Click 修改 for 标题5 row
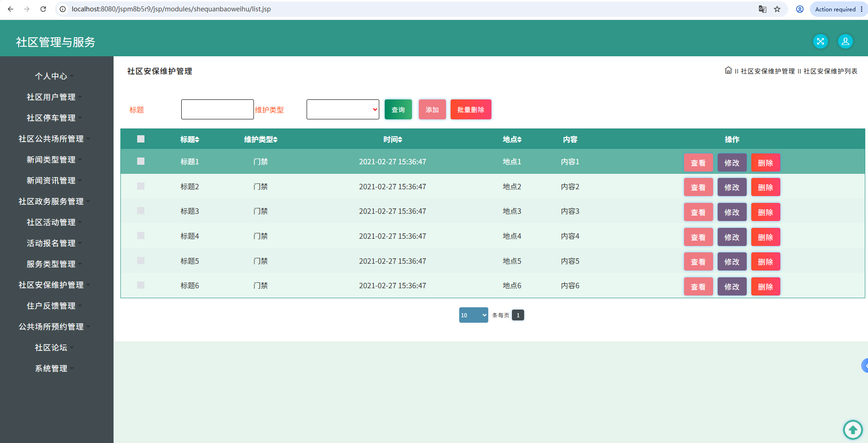This screenshot has width=868, height=443. click(x=732, y=261)
